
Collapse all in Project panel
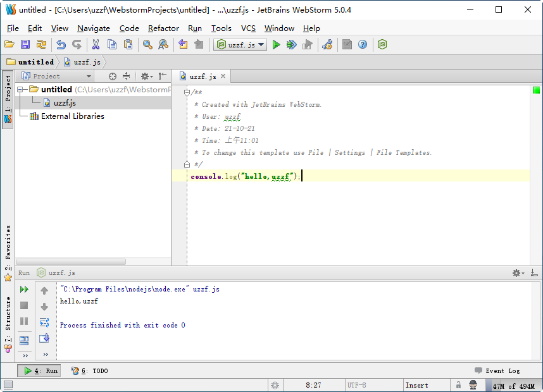pyautogui.click(x=127, y=77)
